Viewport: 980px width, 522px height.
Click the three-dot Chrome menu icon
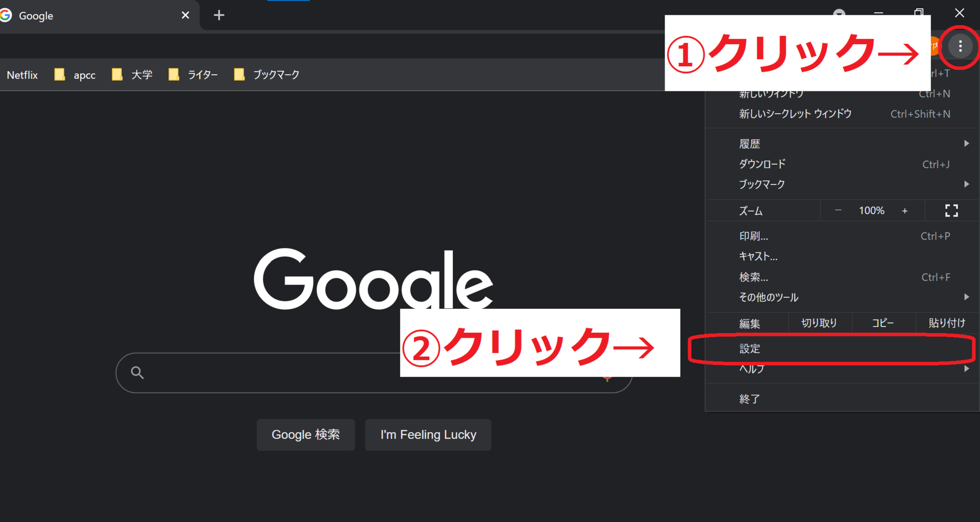(x=960, y=46)
